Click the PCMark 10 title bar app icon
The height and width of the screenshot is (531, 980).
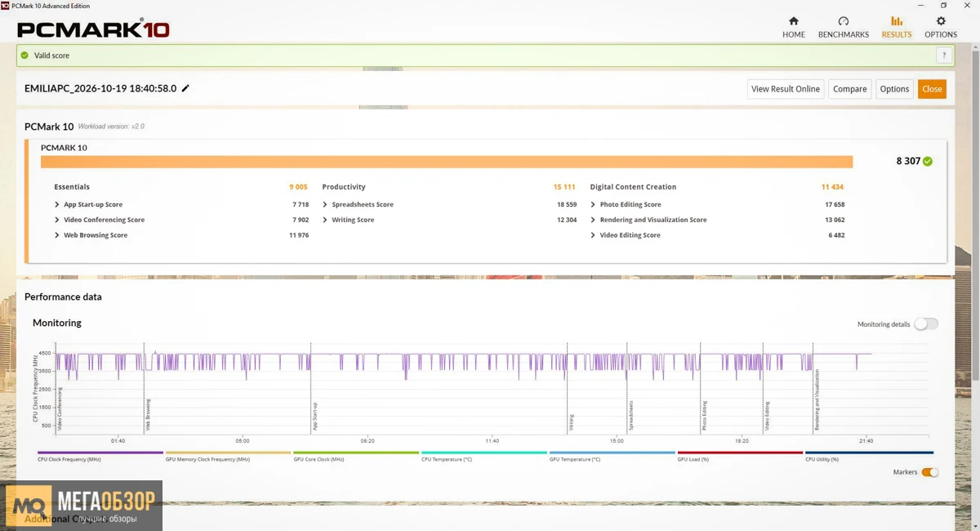tap(6, 6)
